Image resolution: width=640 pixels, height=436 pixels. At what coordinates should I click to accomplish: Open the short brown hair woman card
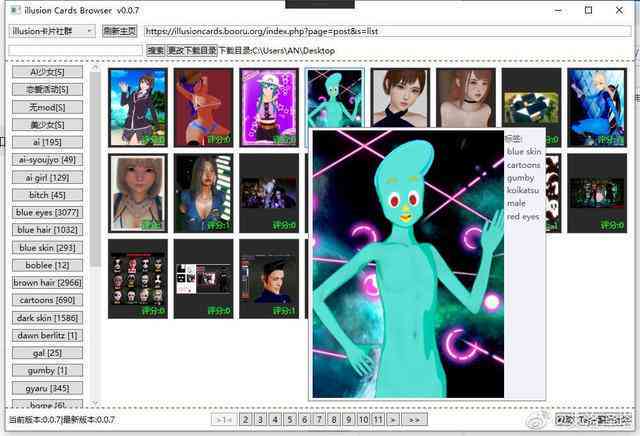point(400,98)
